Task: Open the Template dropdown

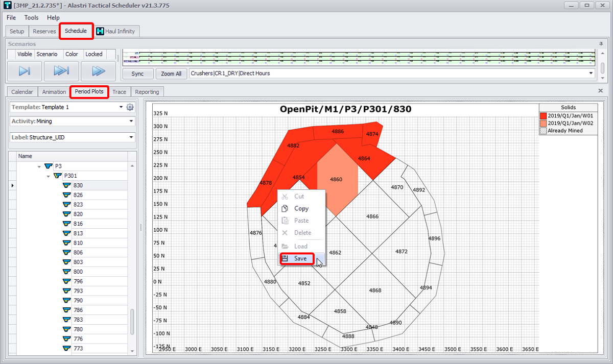Action: coord(121,107)
